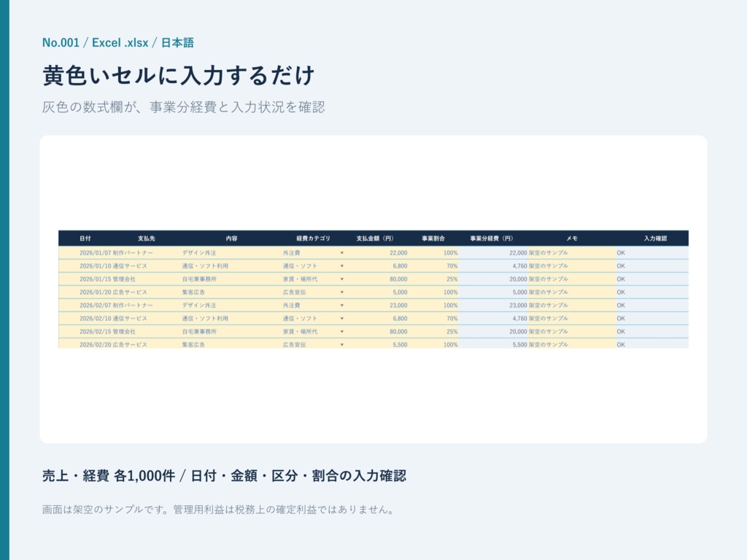
Task: Select 広告宣伝 category in the 2026/01/20 row
Action: 294,292
